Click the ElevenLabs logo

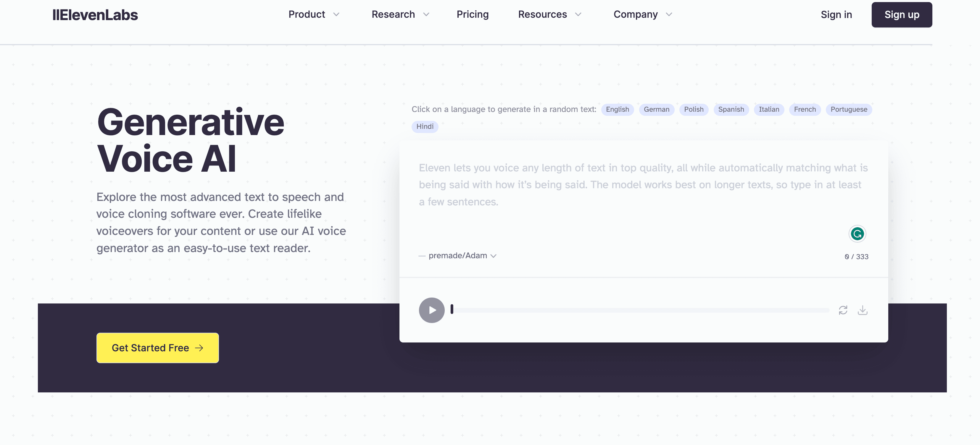pyautogui.click(x=95, y=15)
